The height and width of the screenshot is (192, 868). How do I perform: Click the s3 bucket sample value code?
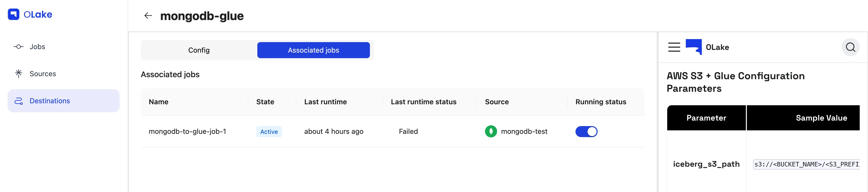coord(806,164)
